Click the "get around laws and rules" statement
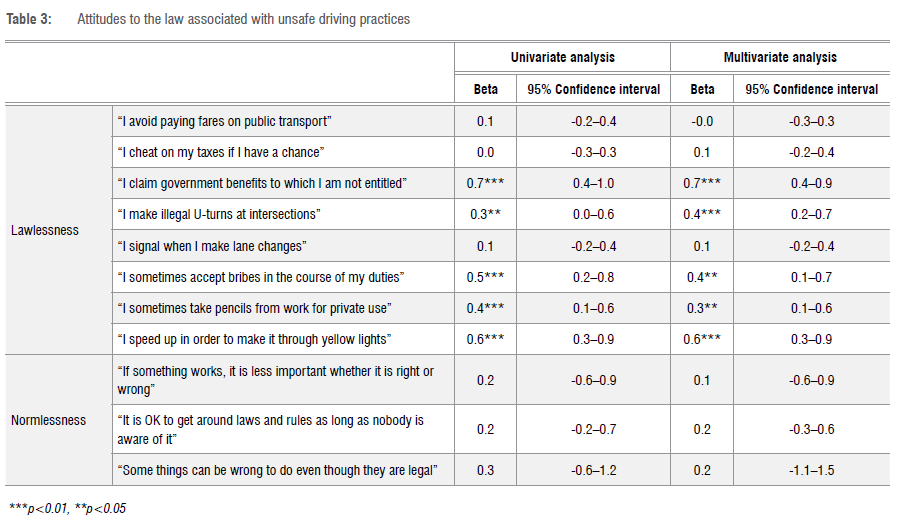This screenshot has width=900, height=523. click(x=271, y=429)
